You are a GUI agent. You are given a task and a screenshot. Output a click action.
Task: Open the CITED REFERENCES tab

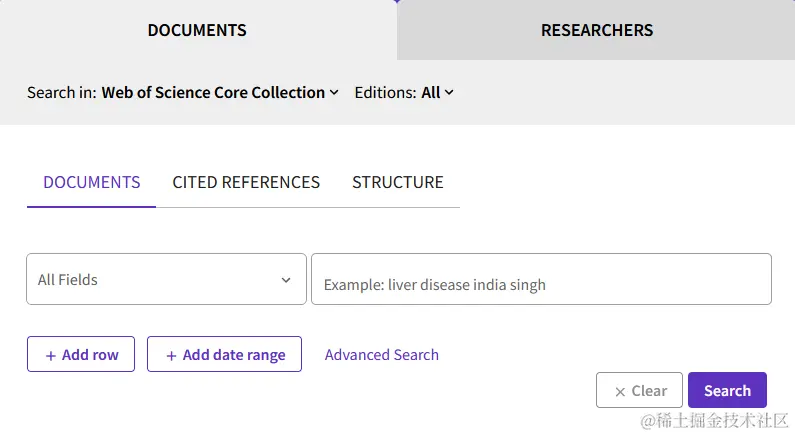[246, 182]
